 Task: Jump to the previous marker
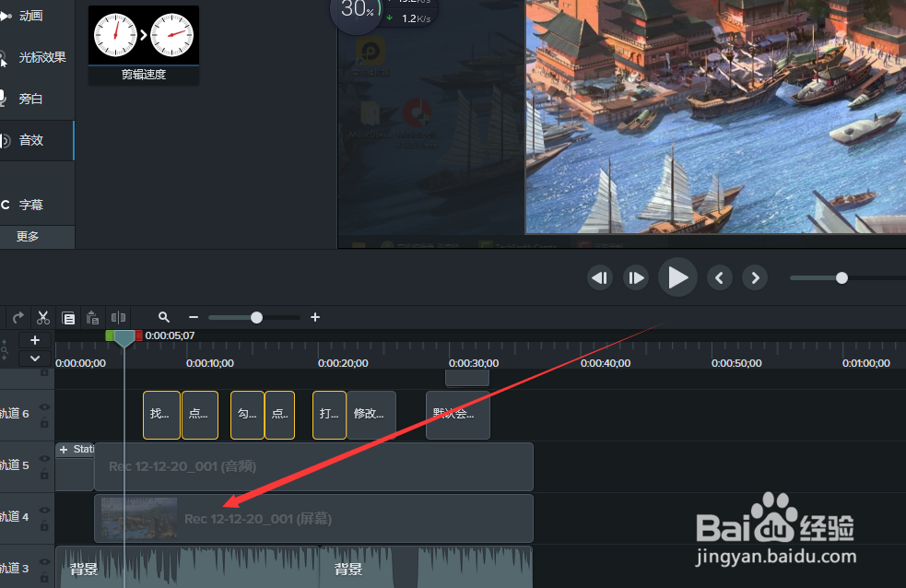pos(720,277)
